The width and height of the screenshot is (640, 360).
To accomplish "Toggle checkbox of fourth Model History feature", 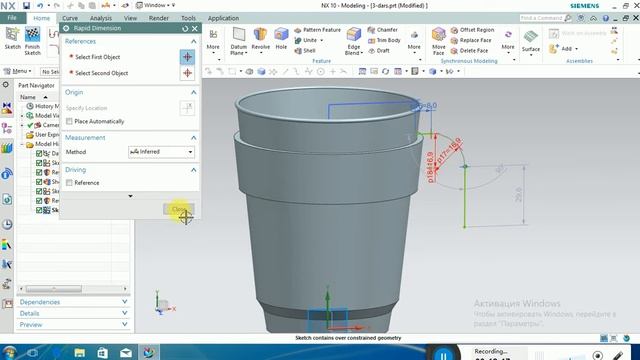I will tap(39, 182).
